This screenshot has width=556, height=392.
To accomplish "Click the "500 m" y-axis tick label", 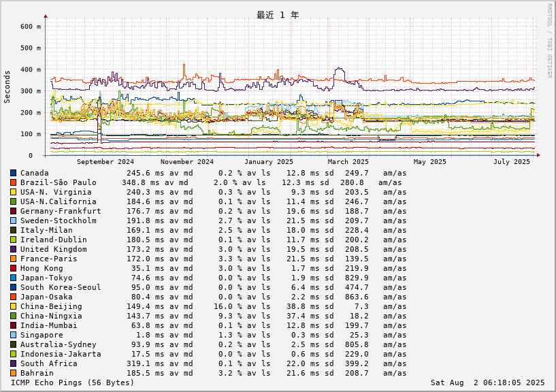I will (31, 48).
